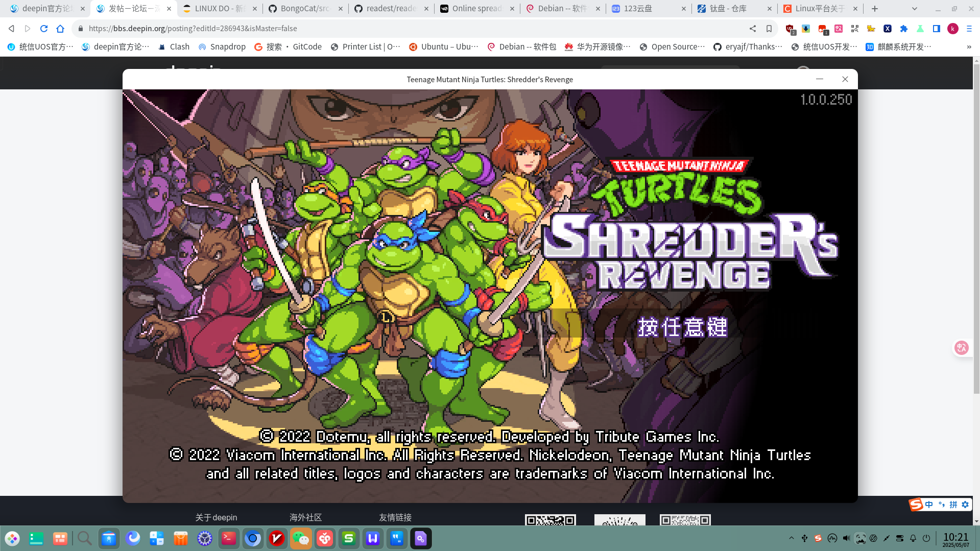Click the floating translate bubble on page edge
980x551 pixels.
(962, 348)
